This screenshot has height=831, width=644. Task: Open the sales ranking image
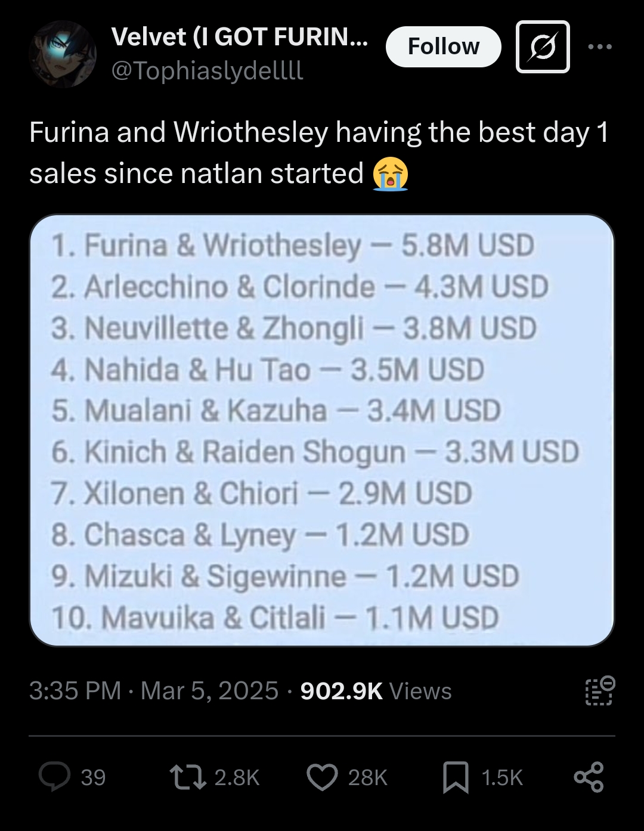(x=322, y=430)
